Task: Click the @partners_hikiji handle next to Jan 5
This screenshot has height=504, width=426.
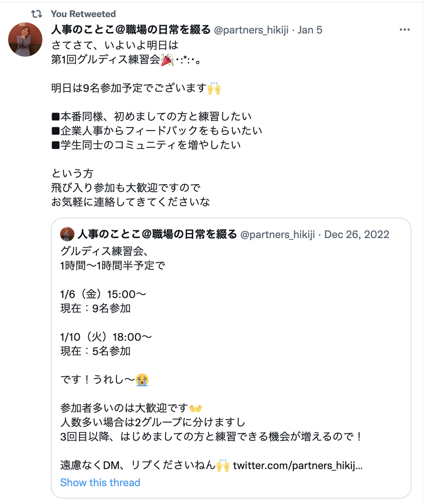Action: tap(251, 30)
